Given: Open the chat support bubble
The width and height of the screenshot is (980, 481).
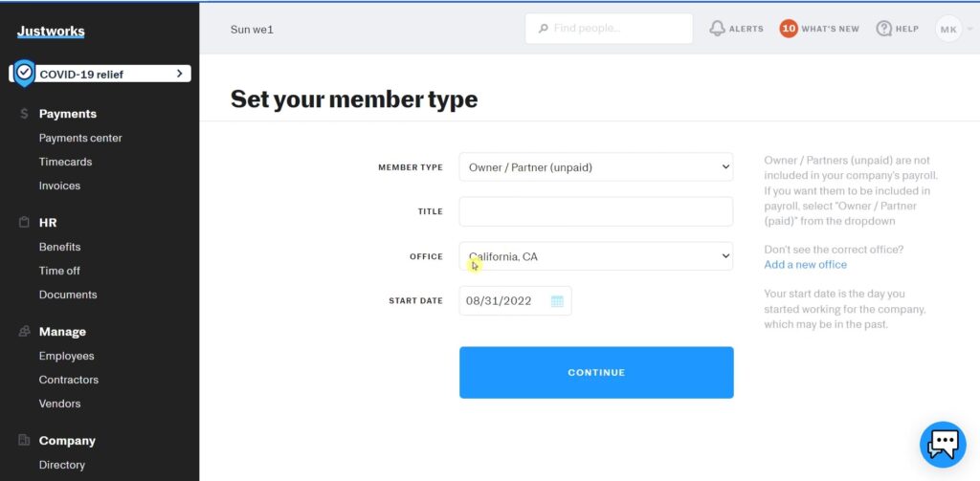Looking at the screenshot, I should 943,444.
